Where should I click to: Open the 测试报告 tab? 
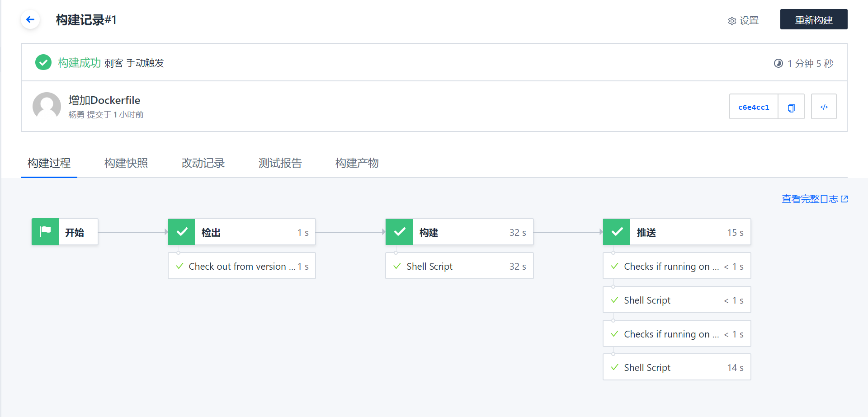coord(280,163)
